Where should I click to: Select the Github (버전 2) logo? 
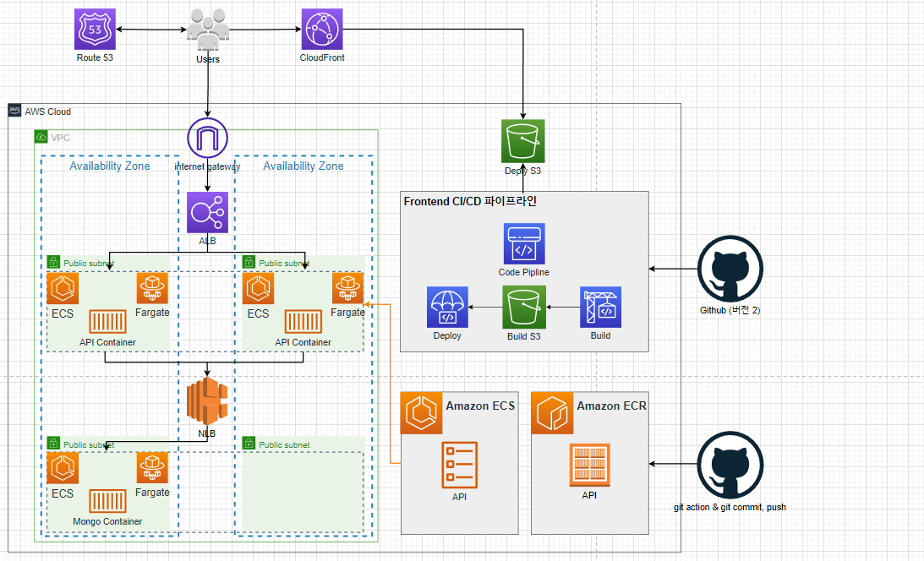(730, 269)
